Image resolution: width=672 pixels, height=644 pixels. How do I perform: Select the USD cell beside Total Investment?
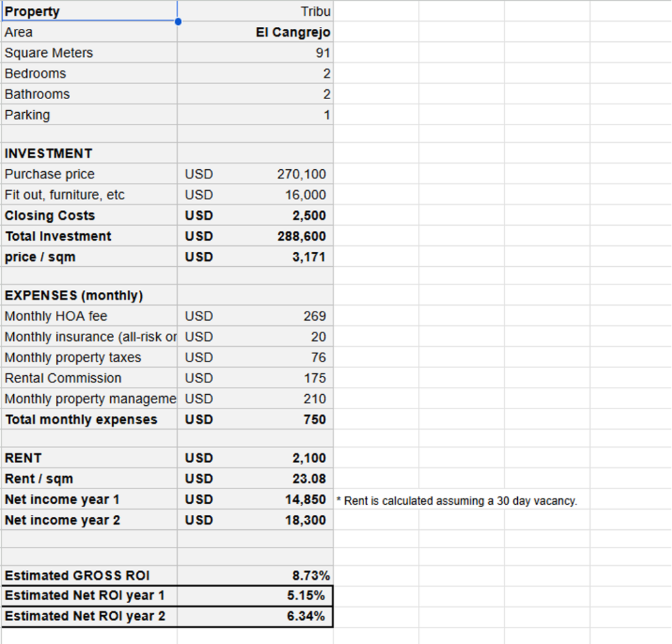coord(199,236)
